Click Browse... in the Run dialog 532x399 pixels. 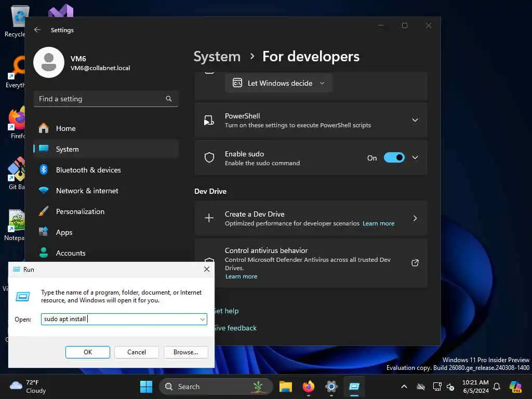[185, 352]
